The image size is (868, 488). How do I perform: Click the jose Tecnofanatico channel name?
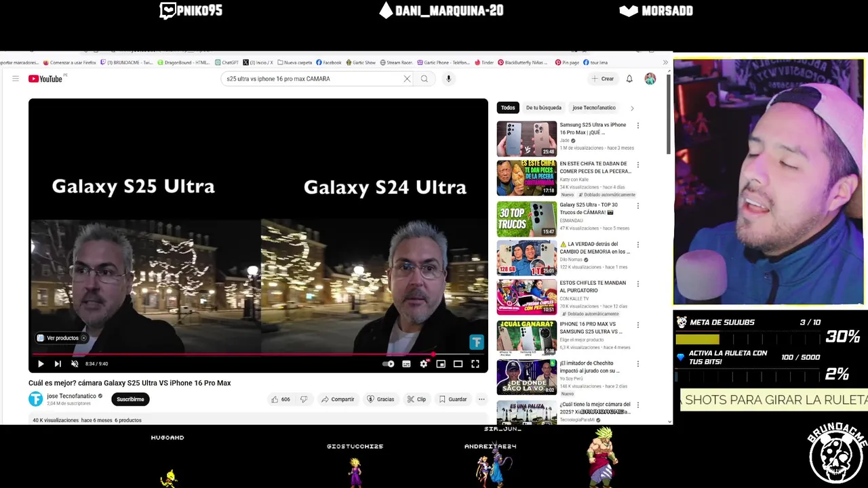71,396
